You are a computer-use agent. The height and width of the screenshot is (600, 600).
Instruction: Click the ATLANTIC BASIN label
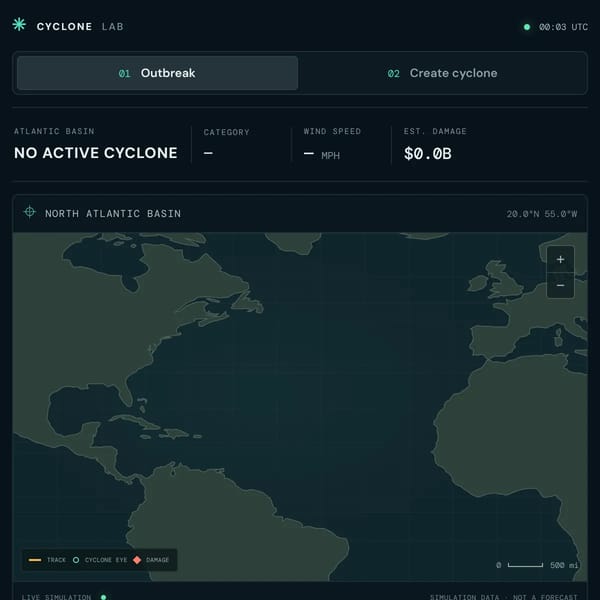[54, 131]
